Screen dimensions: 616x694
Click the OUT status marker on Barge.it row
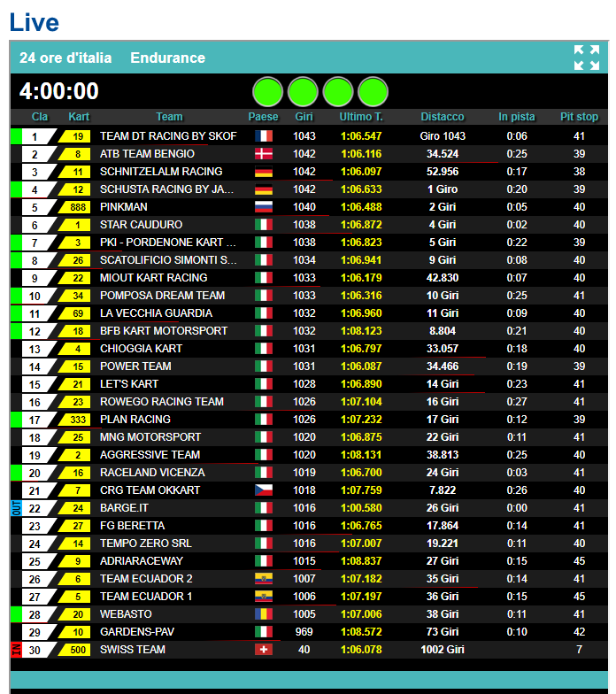[x=16, y=508]
